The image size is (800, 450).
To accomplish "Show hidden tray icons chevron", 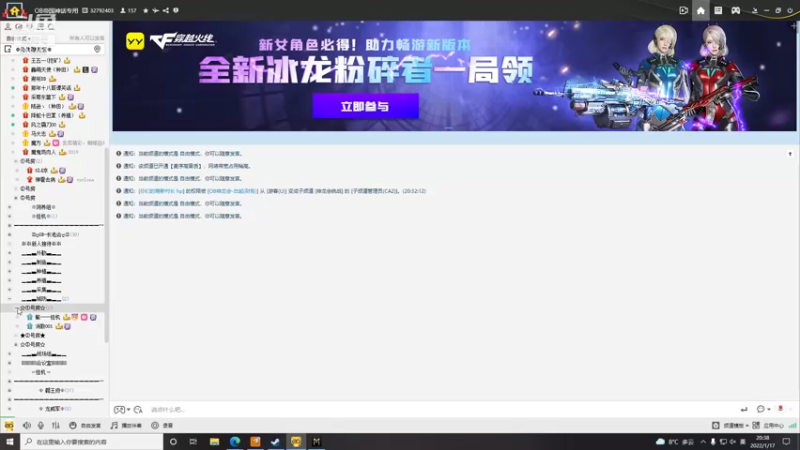I will click(x=703, y=442).
